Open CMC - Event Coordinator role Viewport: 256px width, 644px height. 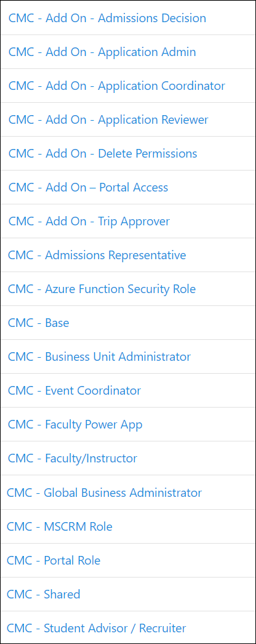tap(74, 390)
